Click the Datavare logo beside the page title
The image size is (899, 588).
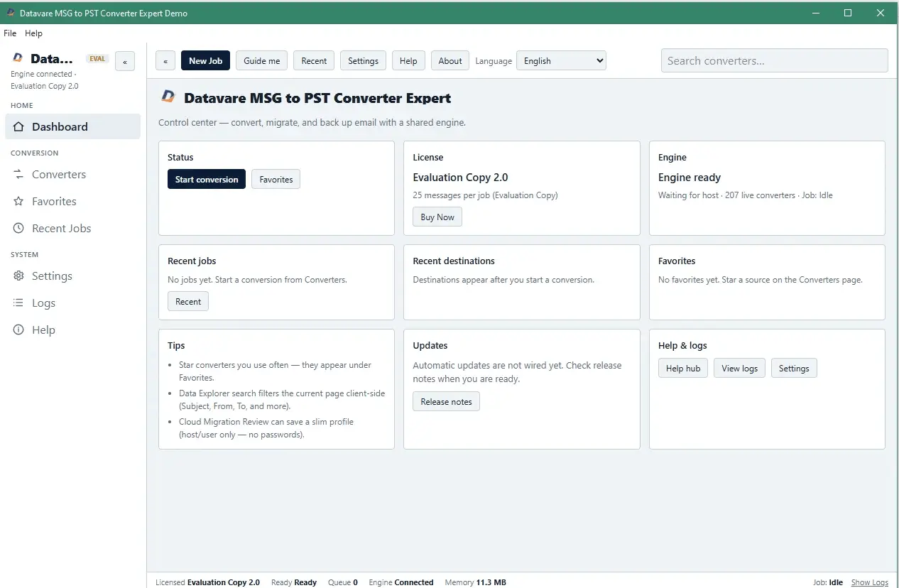(168, 97)
